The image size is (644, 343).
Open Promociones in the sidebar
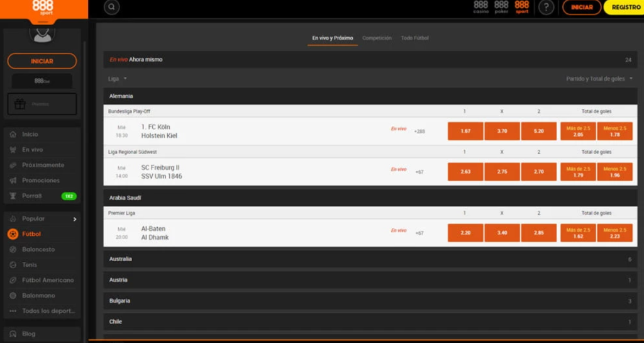tap(42, 181)
